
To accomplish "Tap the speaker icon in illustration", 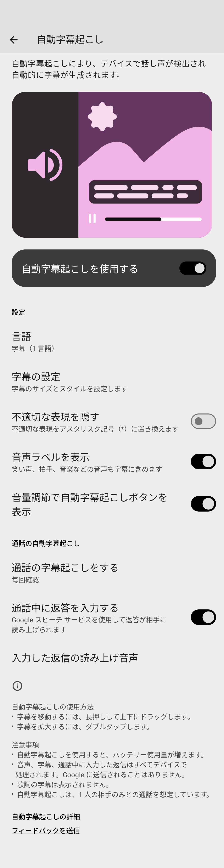I will click(45, 165).
